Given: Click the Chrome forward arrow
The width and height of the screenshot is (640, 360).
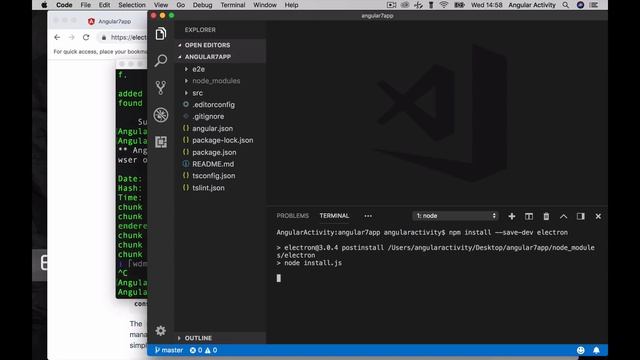Looking at the screenshot, I should point(71,37).
